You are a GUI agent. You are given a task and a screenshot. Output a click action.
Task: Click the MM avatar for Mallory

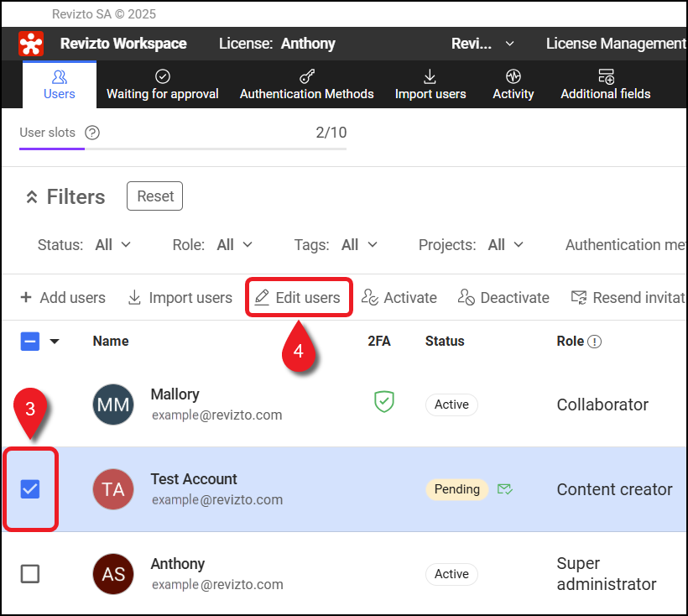[x=113, y=405]
